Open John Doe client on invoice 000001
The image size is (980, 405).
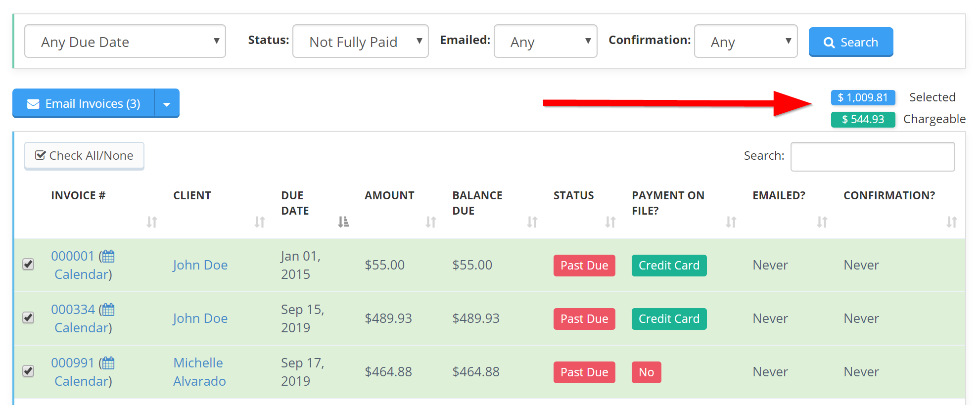coord(200,265)
